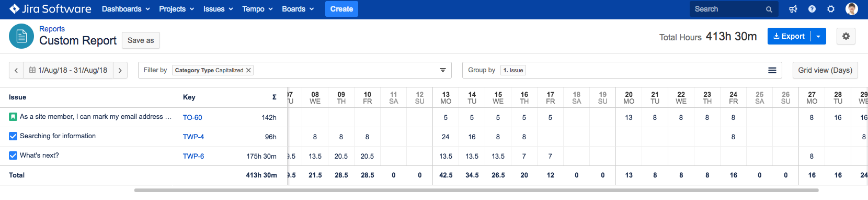Click the checkbox icon beside What's next?
The image size is (868, 200).
click(x=13, y=155)
